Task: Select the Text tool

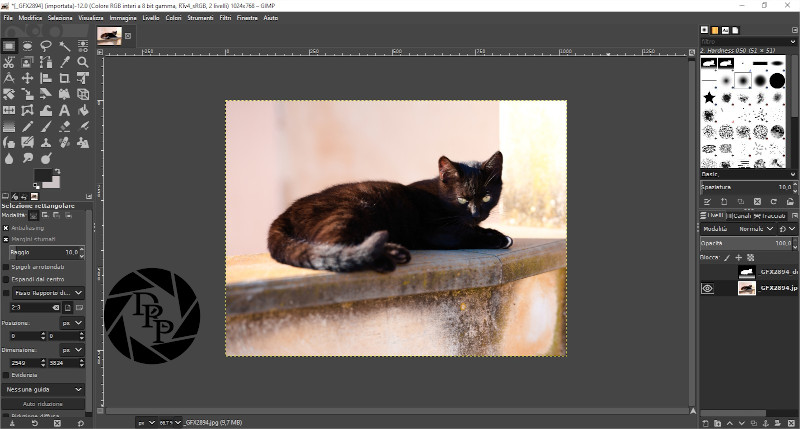Action: (x=64, y=110)
